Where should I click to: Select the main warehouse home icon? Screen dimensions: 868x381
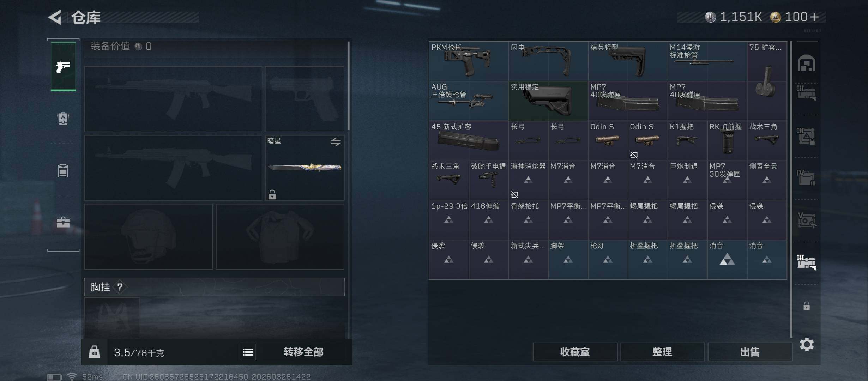coord(807,63)
